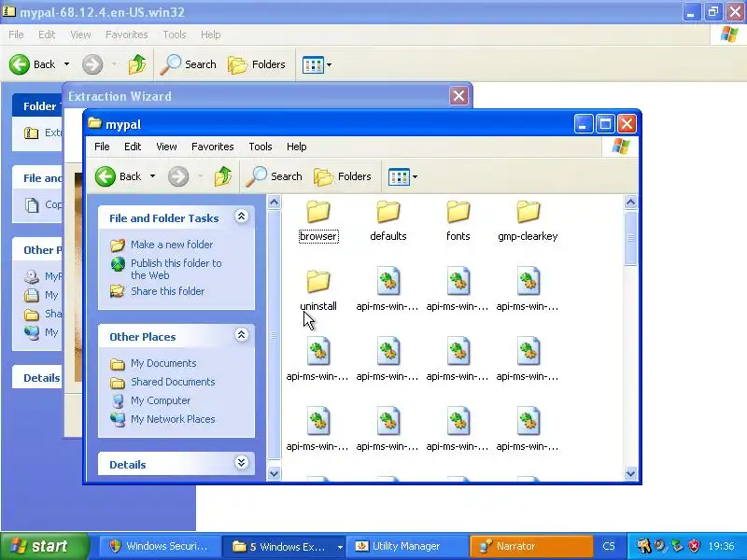The image size is (747, 560).
Task: Click Make a new folder link
Action: tap(172, 245)
